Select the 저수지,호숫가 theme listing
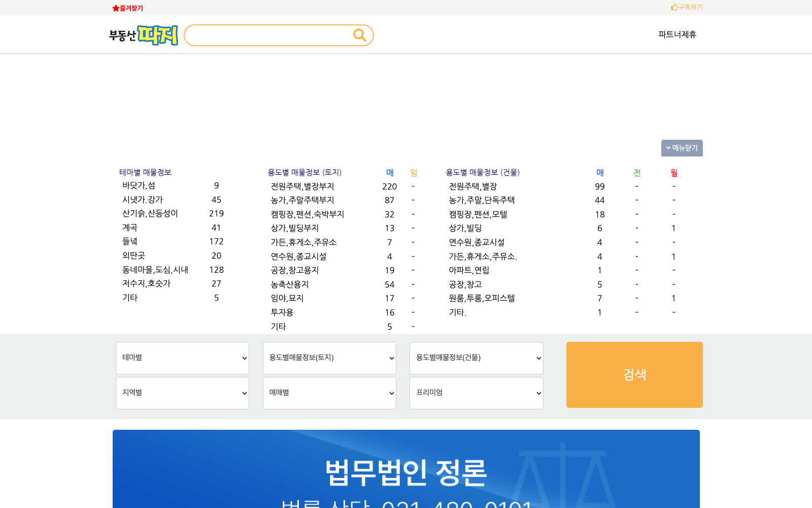 (146, 283)
